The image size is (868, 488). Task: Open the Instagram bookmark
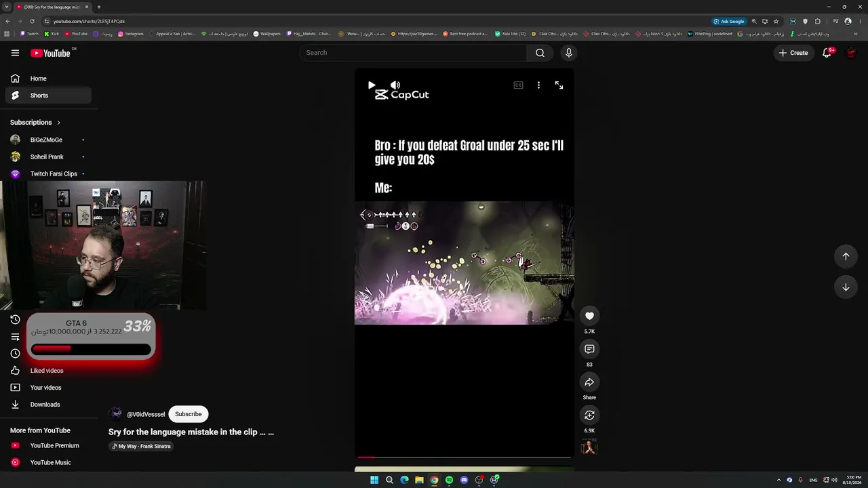click(131, 34)
